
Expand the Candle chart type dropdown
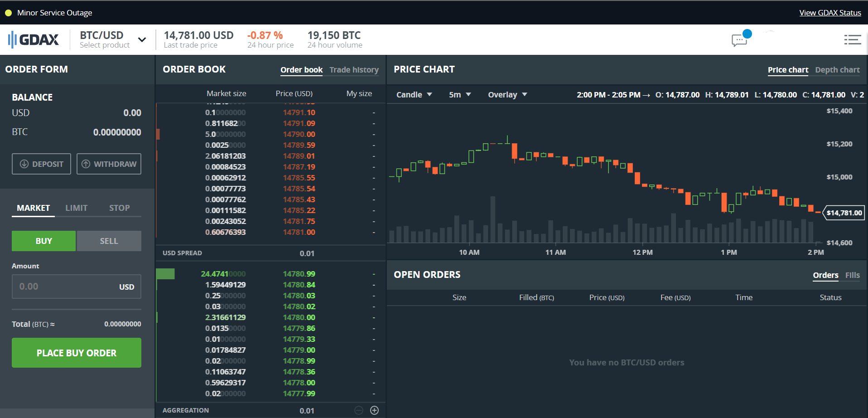[414, 95]
